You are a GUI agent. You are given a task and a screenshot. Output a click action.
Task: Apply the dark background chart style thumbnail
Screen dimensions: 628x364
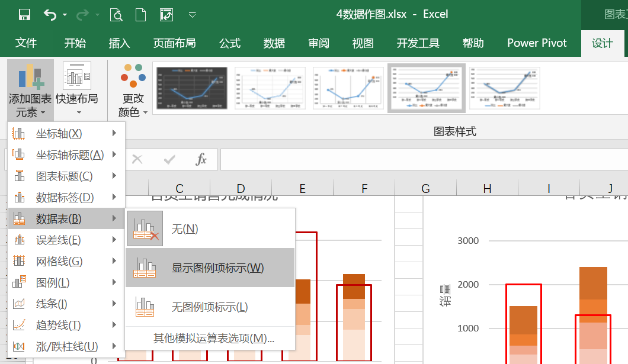[x=192, y=88]
